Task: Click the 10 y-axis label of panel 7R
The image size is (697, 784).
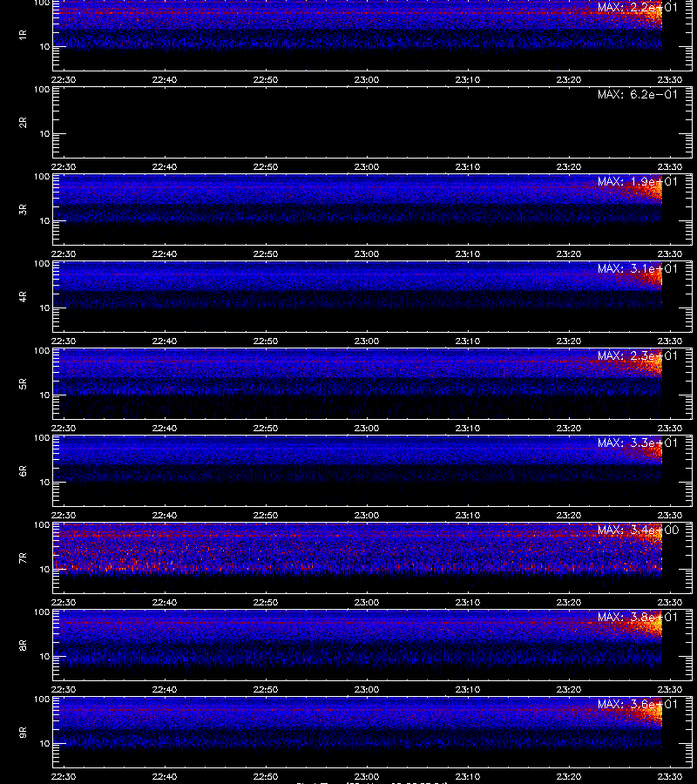Action: click(44, 570)
